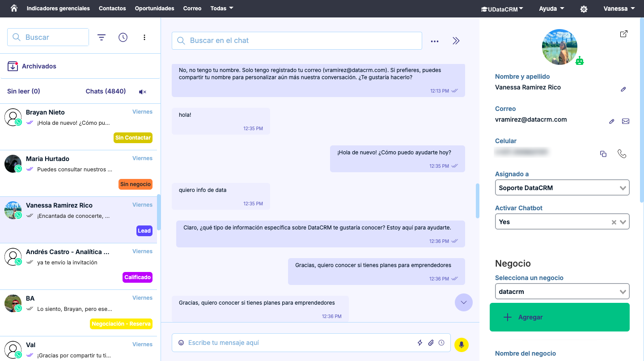Open the chat list filter icon

[x=102, y=38]
